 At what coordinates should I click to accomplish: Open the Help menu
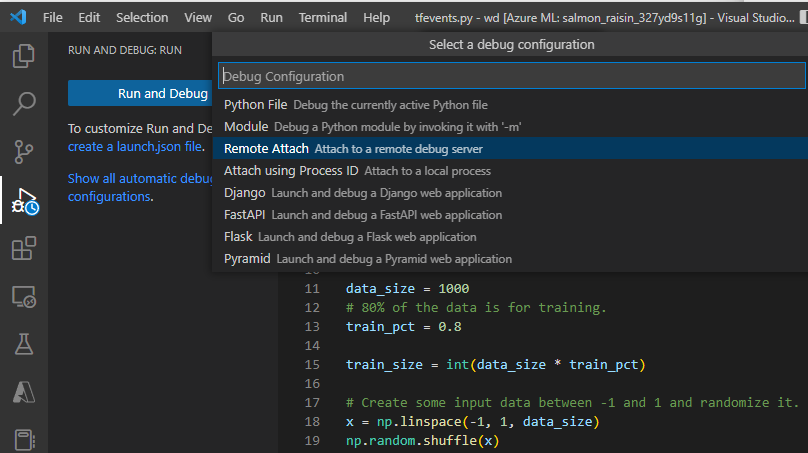point(377,18)
